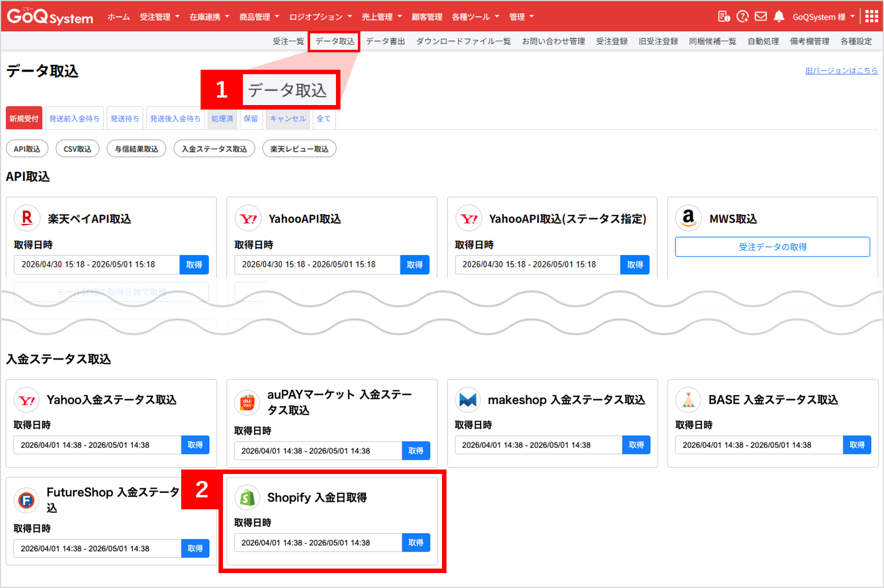Open the document info icon in header

pyautogui.click(x=724, y=16)
